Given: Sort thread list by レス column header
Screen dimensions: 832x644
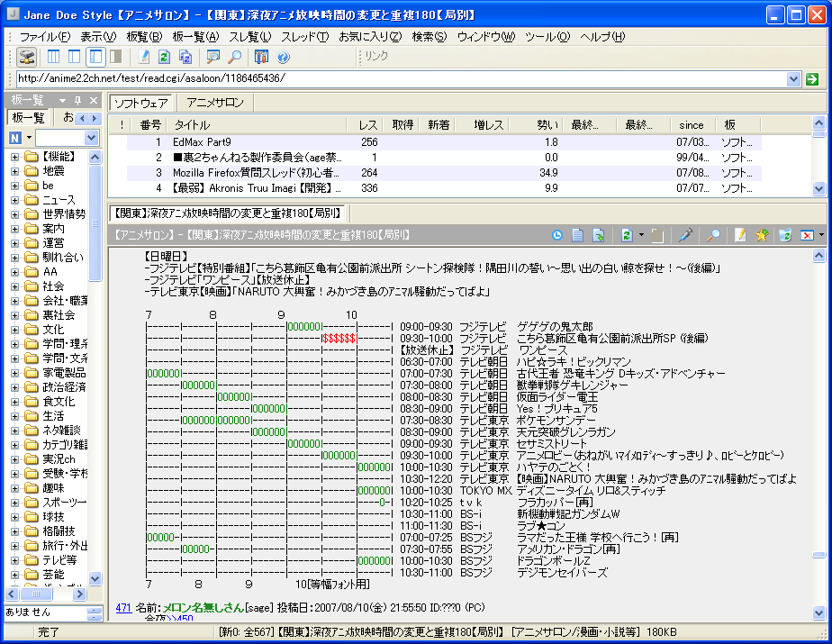Looking at the screenshot, I should [x=366, y=125].
